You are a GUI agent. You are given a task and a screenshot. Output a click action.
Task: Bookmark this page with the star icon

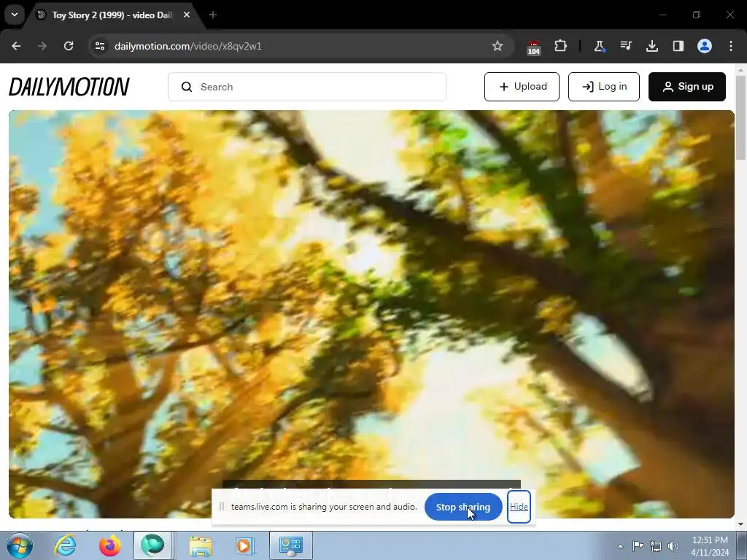498,46
